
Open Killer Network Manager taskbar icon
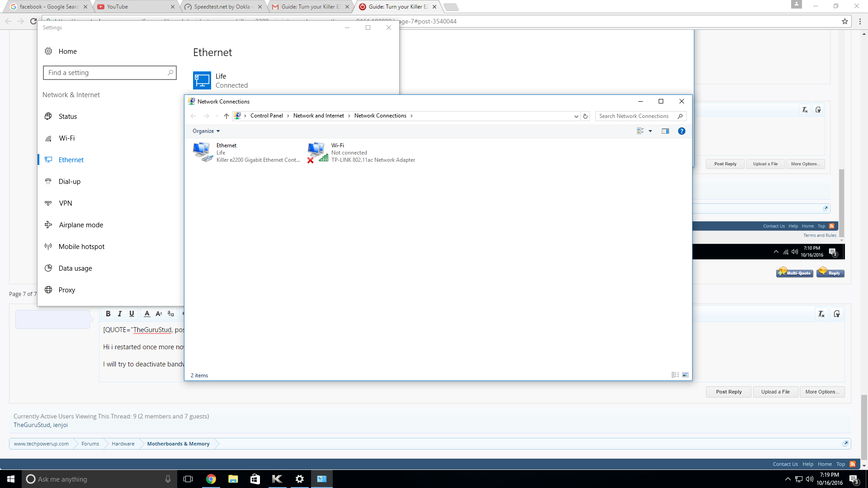(277, 479)
